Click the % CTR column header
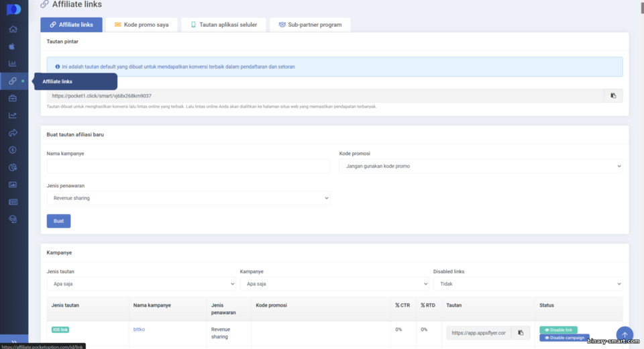The width and height of the screenshot is (644, 349). pyautogui.click(x=402, y=305)
